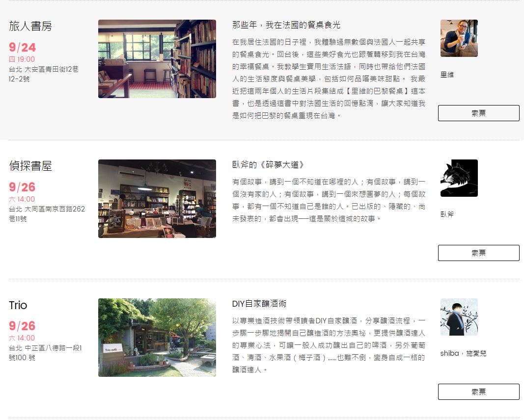Open Trio café garden photo
This screenshot has height=420, width=524.
click(157, 338)
